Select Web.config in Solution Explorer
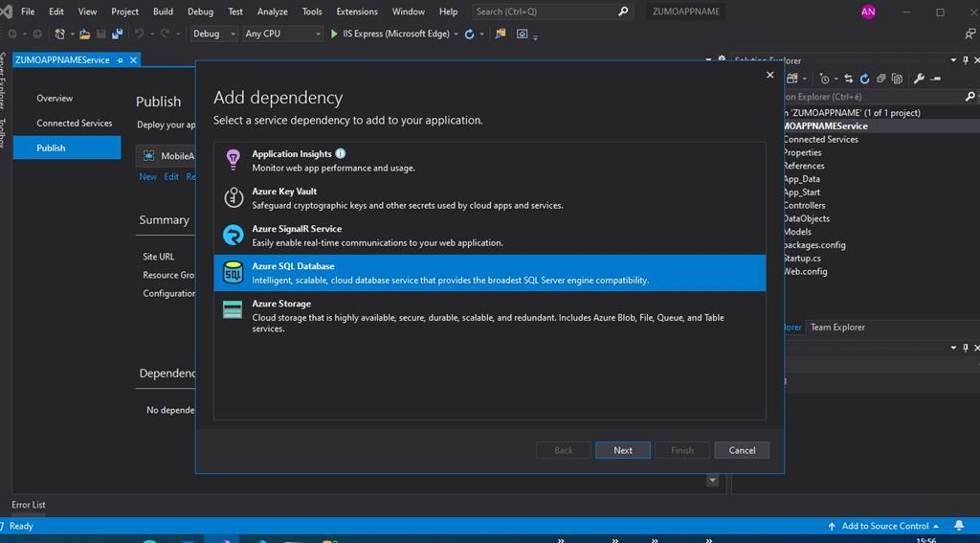The height and width of the screenshot is (543, 980). [805, 272]
